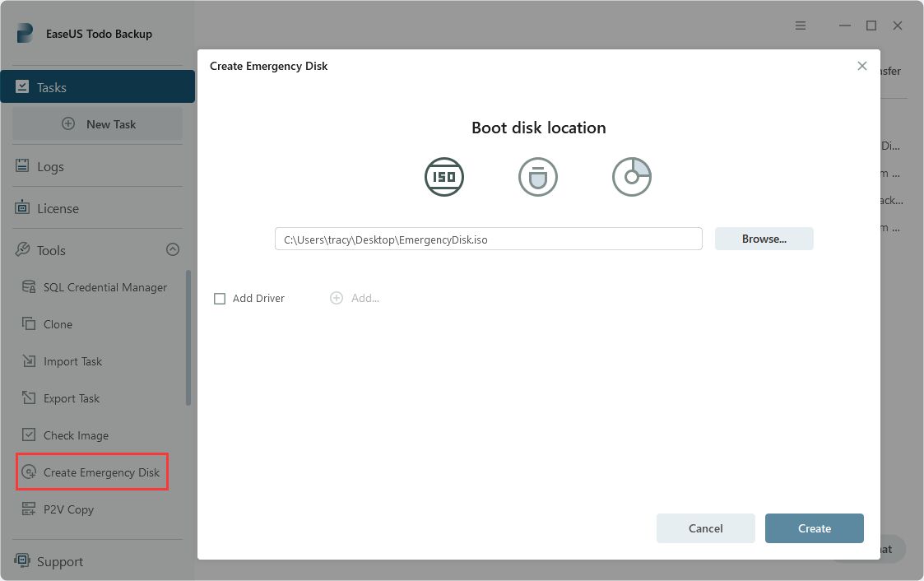The height and width of the screenshot is (581, 924).
Task: Collapse the Tools list chevron
Action: pyautogui.click(x=173, y=249)
